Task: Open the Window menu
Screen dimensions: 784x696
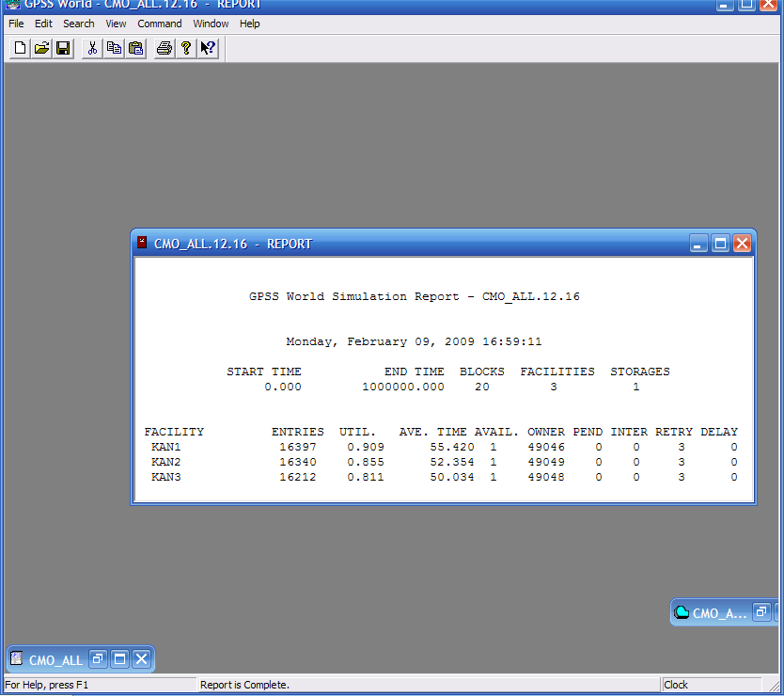Action: coord(211,24)
